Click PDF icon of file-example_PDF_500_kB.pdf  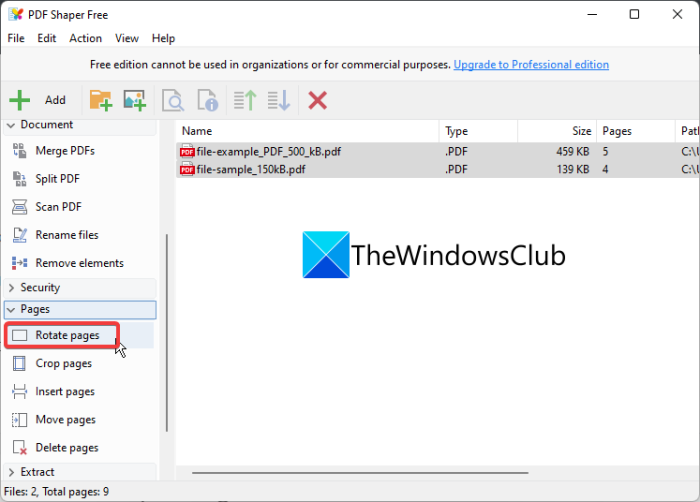(187, 151)
